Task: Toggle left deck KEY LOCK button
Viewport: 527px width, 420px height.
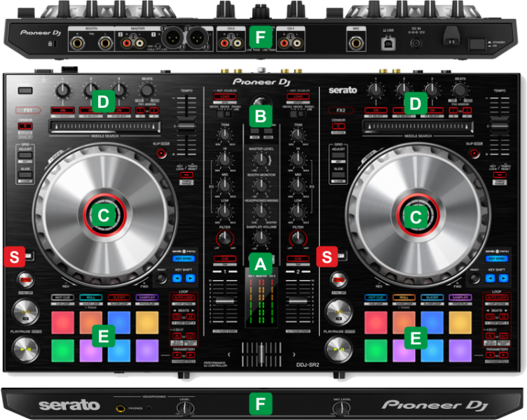Action: (x=186, y=175)
